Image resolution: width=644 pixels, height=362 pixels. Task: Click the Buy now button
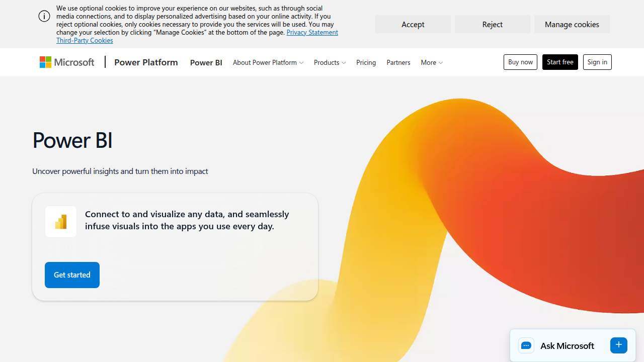point(520,62)
